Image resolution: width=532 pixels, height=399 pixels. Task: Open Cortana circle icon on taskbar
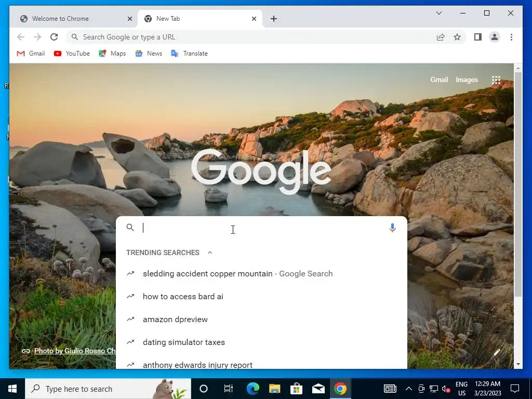203,389
